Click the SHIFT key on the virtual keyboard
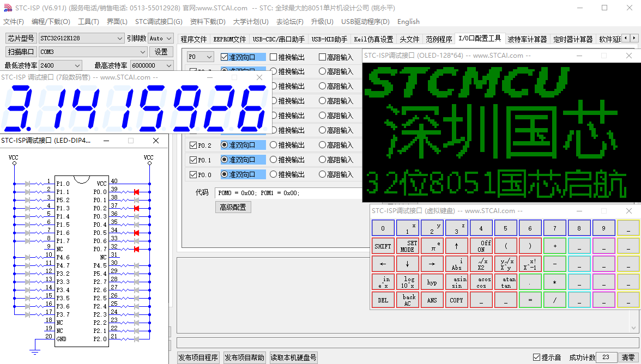 click(x=383, y=246)
